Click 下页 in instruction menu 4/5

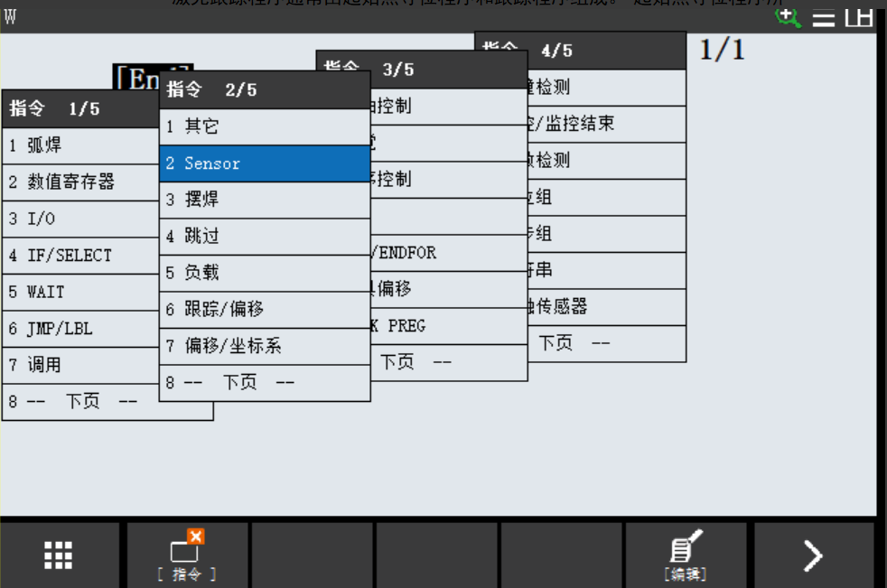tap(605, 343)
